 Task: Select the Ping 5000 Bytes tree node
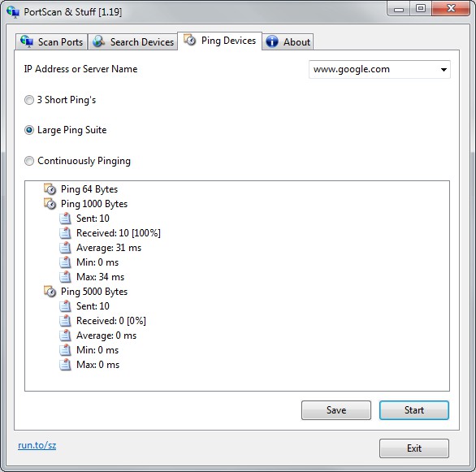[94, 292]
